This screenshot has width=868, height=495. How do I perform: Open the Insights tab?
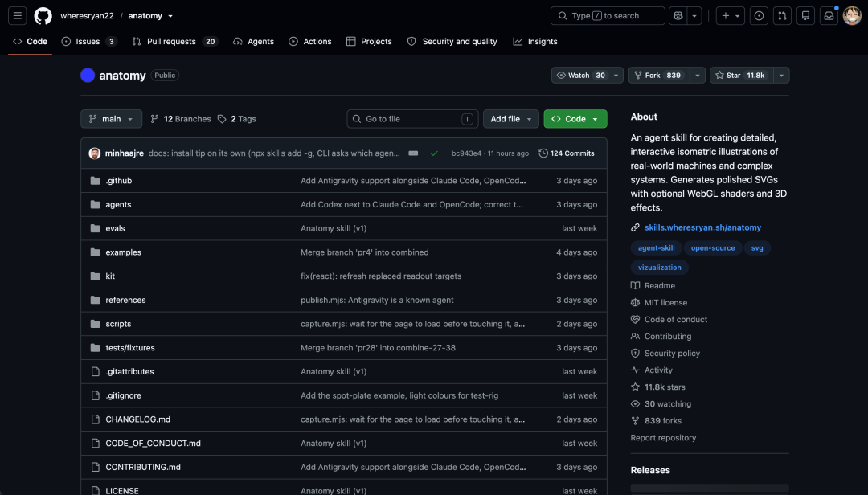click(x=535, y=42)
